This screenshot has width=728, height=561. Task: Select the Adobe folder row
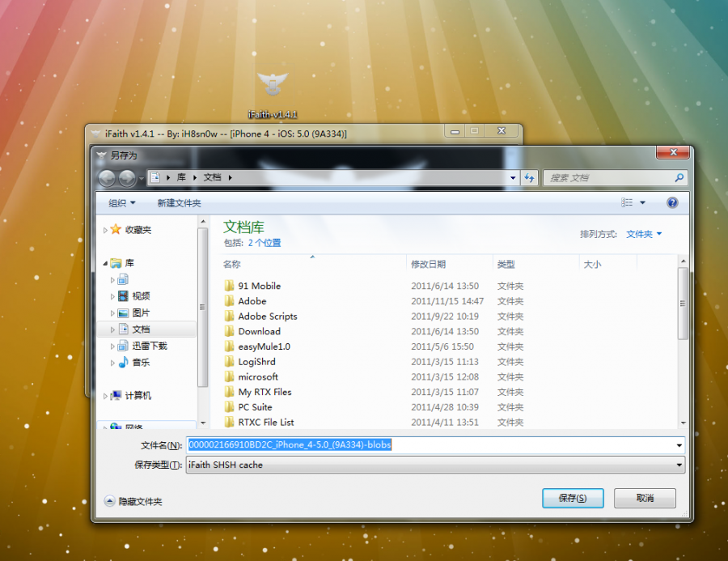click(375, 301)
